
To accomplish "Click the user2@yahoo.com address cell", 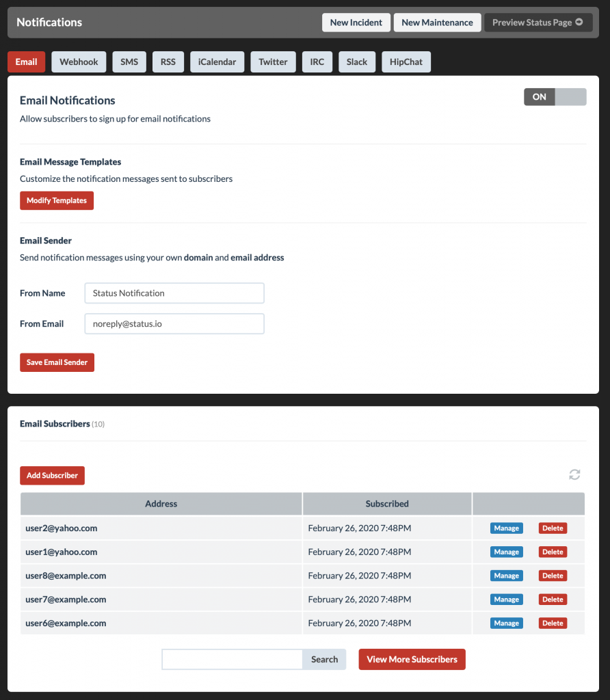I will [x=161, y=528].
